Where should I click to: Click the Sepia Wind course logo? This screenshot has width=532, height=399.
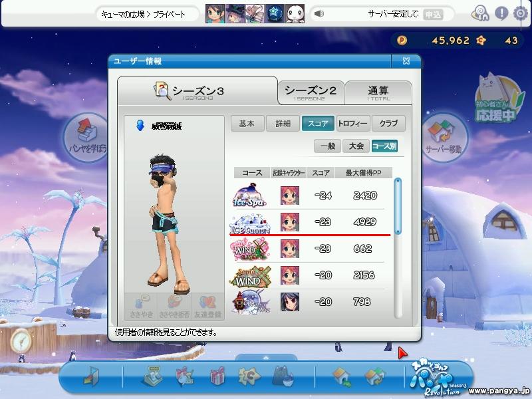point(251,277)
